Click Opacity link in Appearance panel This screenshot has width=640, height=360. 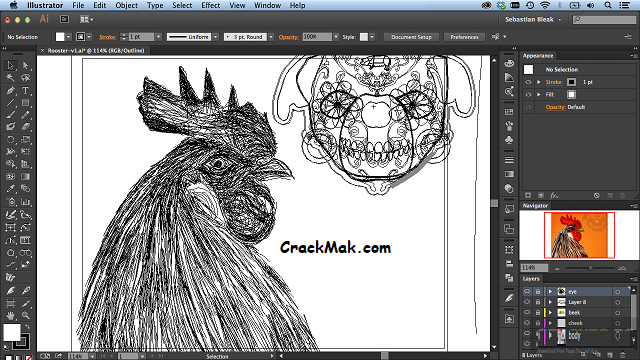click(x=556, y=107)
